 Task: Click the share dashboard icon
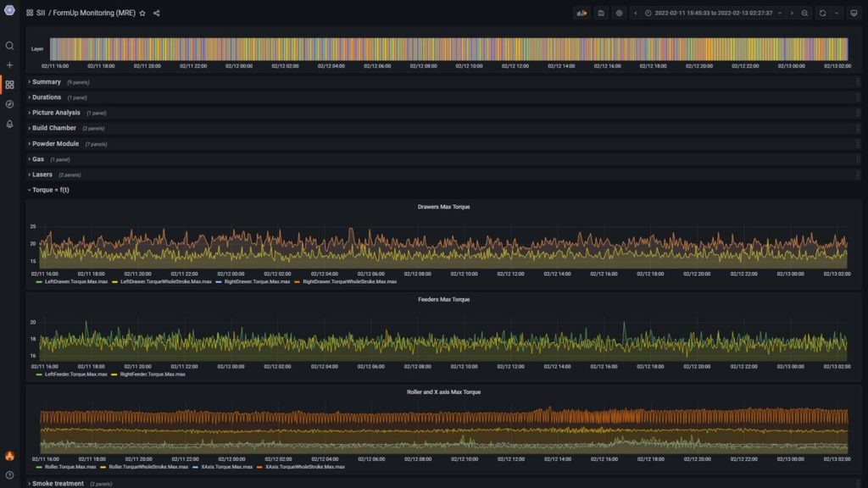(x=157, y=14)
